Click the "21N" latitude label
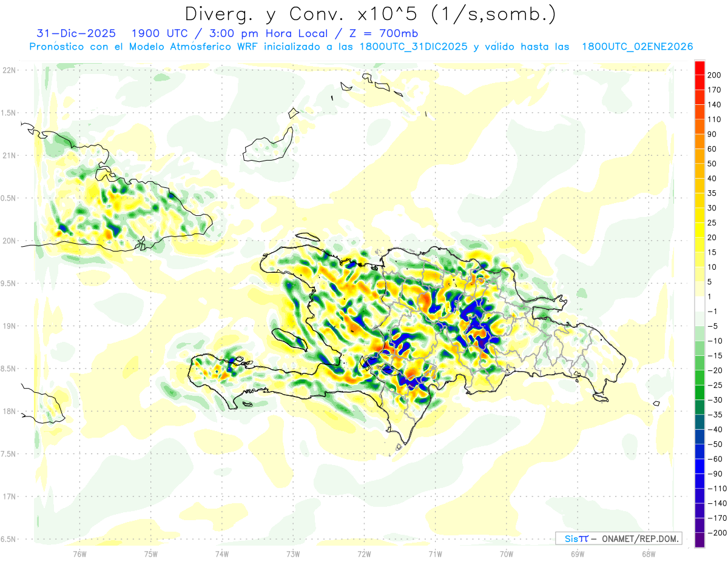Image resolution: width=728 pixels, height=562 pixels. (x=8, y=155)
